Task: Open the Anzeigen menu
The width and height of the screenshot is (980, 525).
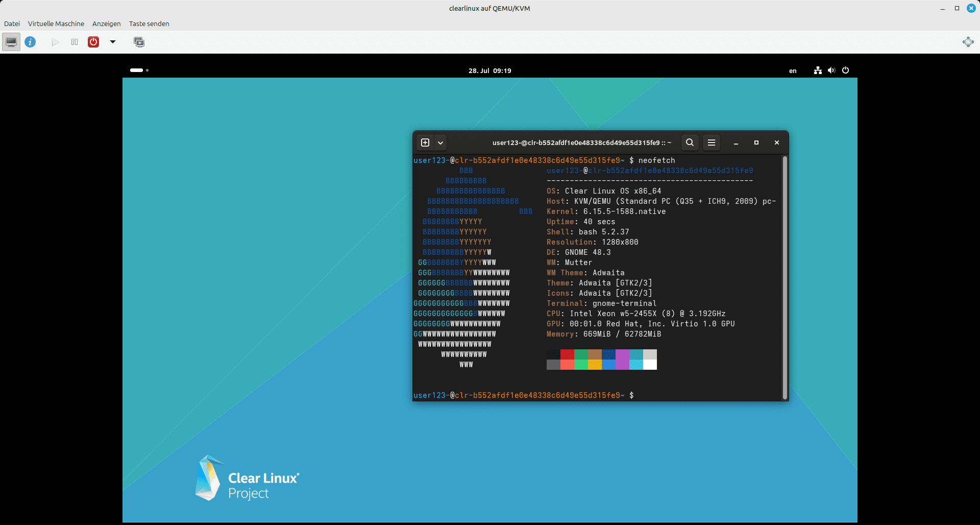Action: (x=107, y=23)
